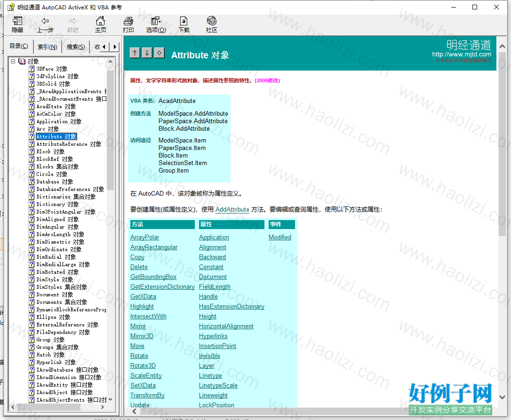Open the ArrayRectangular method link

coord(154,247)
